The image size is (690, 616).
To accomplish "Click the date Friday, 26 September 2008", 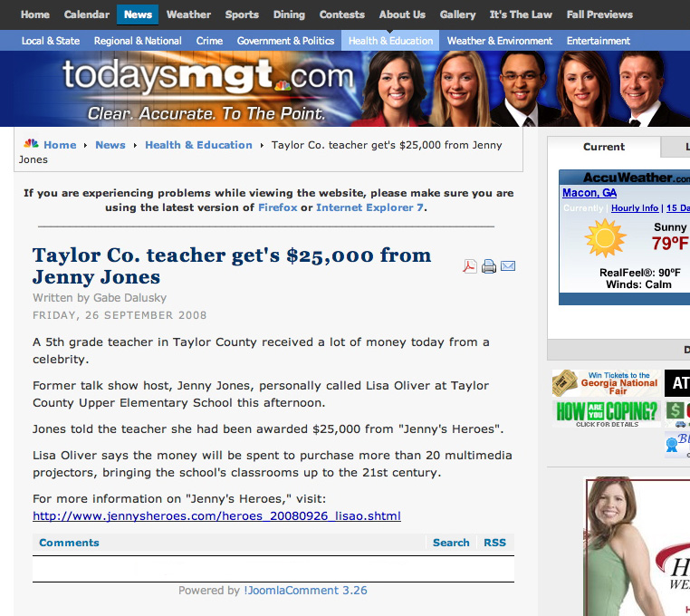I will click(x=120, y=315).
